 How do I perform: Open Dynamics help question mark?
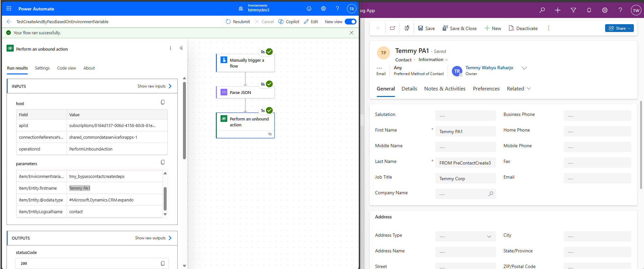click(x=620, y=10)
